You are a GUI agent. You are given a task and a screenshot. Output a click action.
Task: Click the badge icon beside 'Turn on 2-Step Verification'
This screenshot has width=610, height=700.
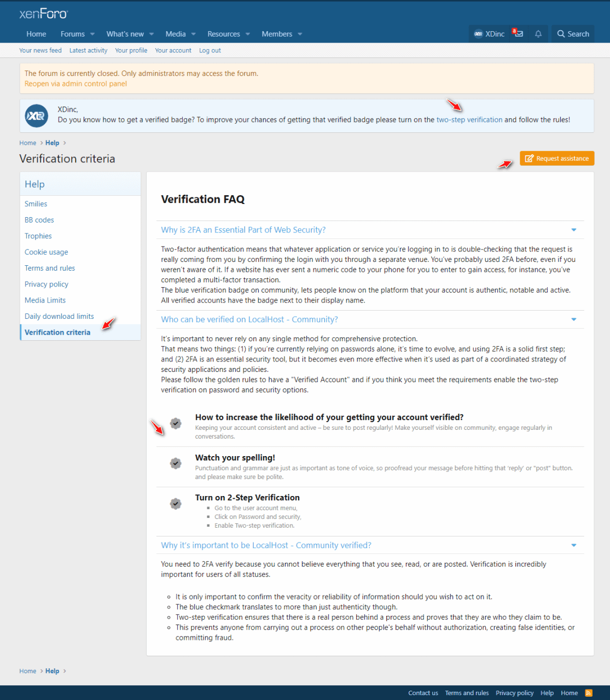(x=176, y=504)
